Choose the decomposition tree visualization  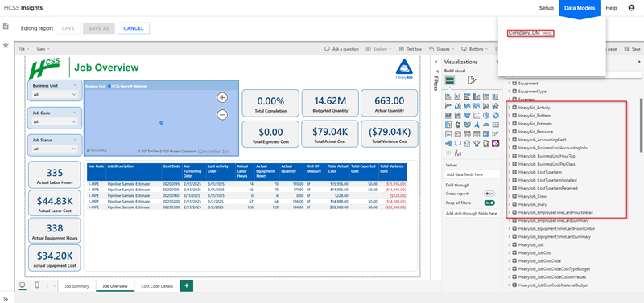pos(448,144)
